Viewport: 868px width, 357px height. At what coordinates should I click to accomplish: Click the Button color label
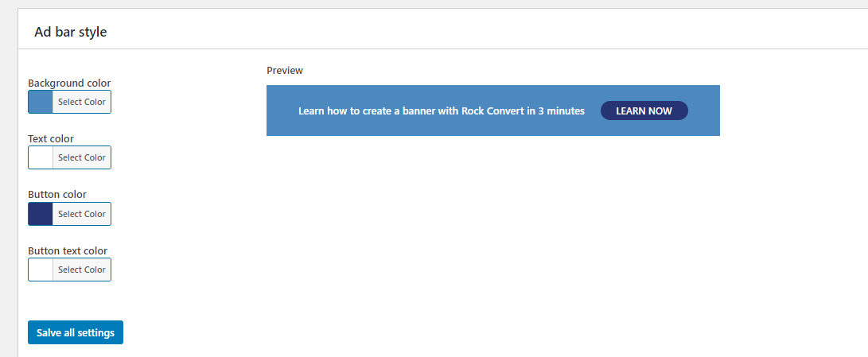tap(57, 194)
